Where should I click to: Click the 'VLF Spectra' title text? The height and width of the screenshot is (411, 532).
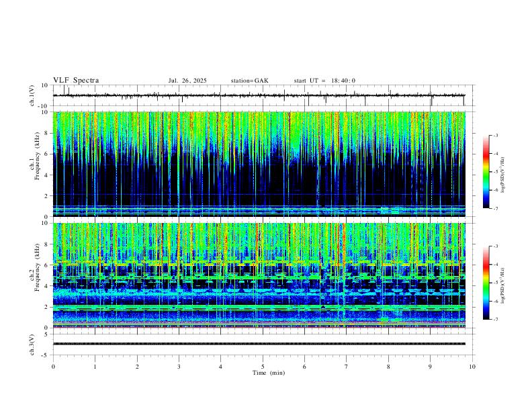point(76,81)
